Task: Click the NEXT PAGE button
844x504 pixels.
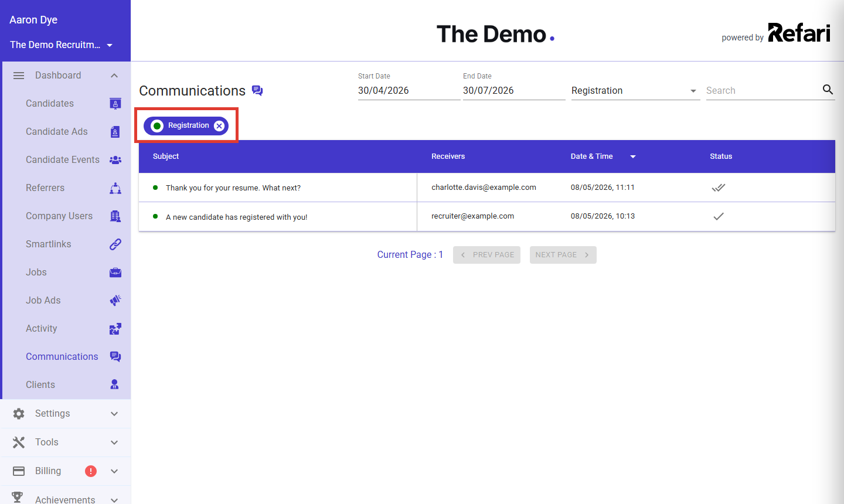Action: click(563, 255)
